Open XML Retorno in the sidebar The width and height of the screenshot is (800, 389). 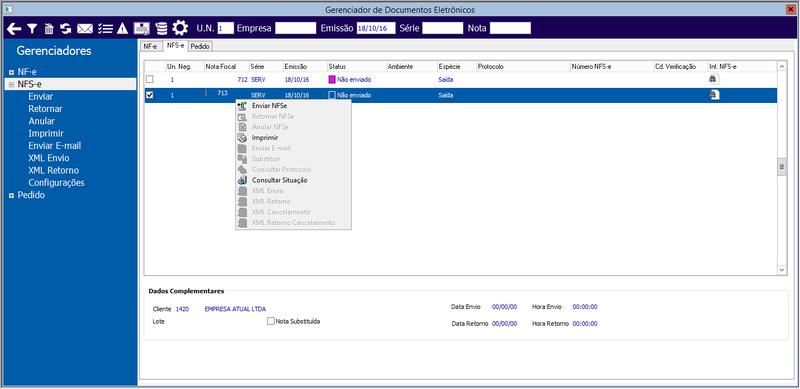pos(54,171)
